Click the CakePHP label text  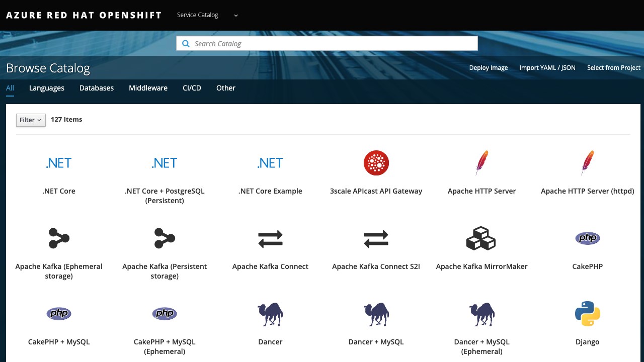coord(588,266)
